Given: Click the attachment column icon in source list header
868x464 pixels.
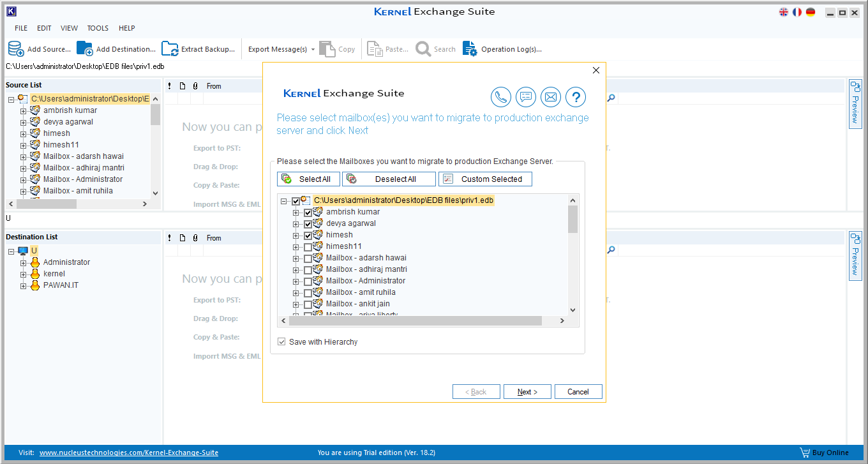Looking at the screenshot, I should coord(195,86).
